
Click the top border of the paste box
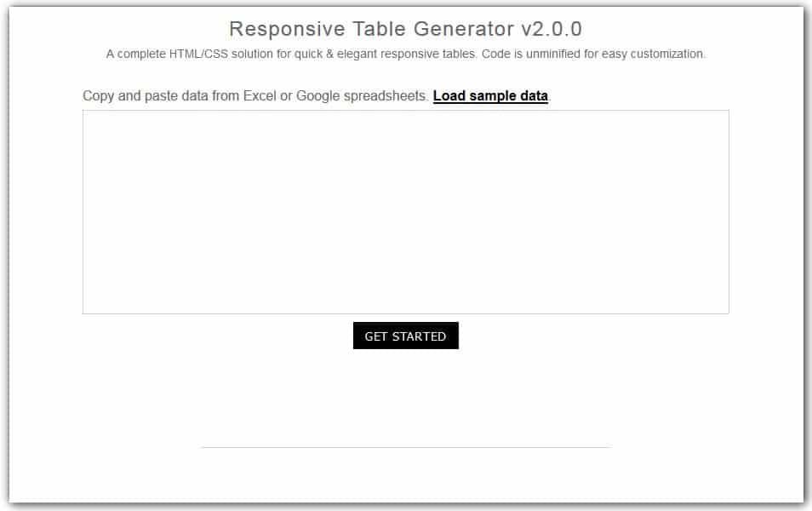pos(405,111)
